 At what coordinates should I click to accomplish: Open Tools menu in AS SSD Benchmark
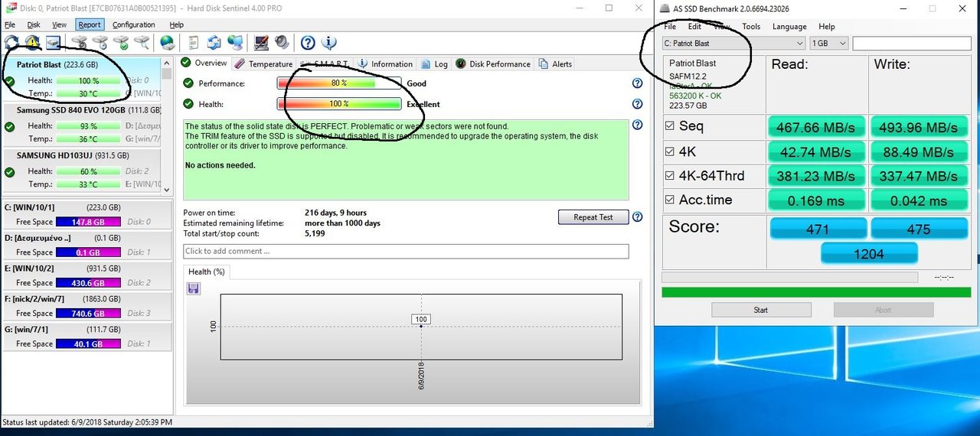tap(751, 26)
